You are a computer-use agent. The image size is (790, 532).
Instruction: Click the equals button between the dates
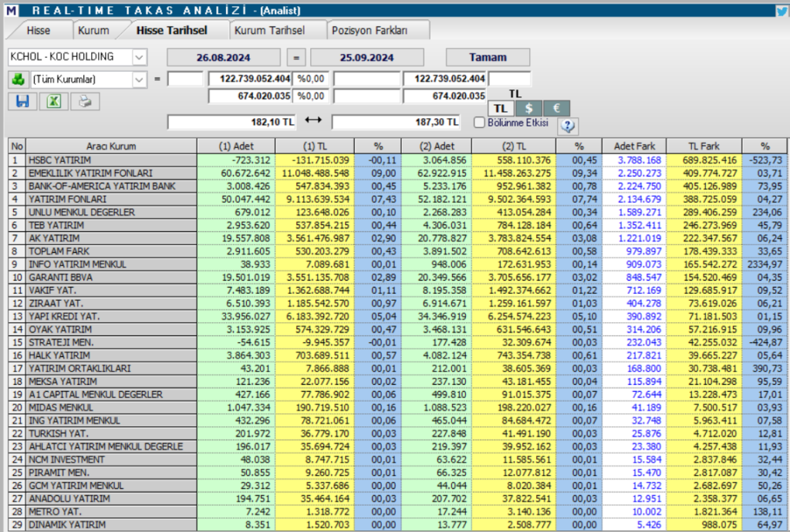(x=296, y=57)
